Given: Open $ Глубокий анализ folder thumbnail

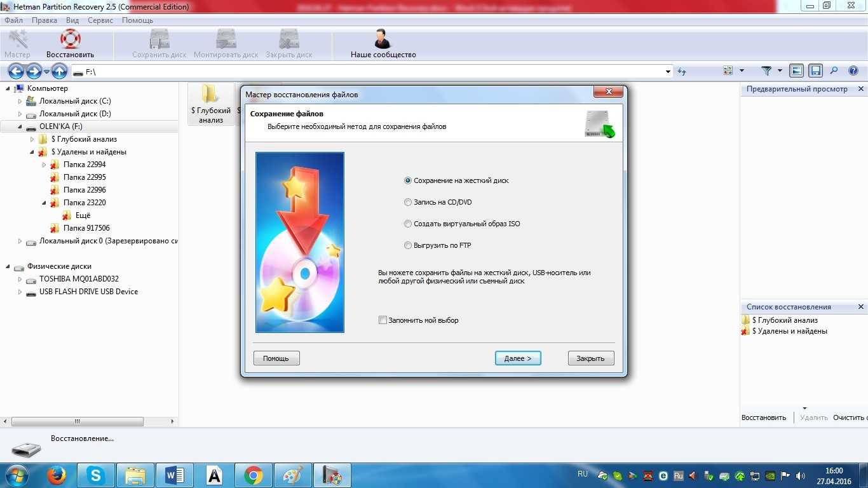Looking at the screenshot, I should pyautogui.click(x=210, y=104).
